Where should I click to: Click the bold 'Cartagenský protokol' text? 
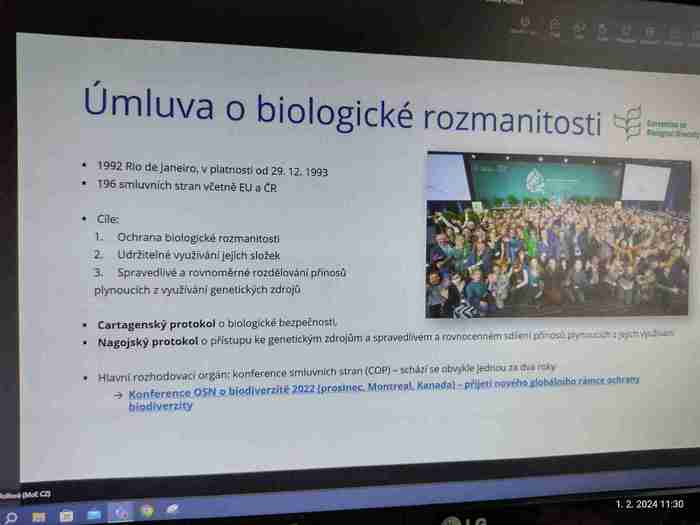tap(156, 324)
